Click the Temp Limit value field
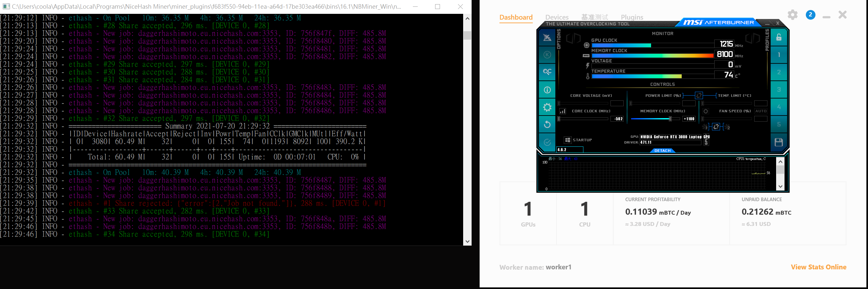 click(x=761, y=103)
